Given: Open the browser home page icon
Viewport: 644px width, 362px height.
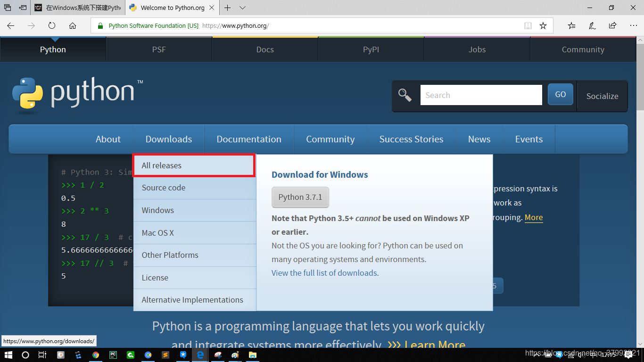Looking at the screenshot, I should [x=73, y=26].
